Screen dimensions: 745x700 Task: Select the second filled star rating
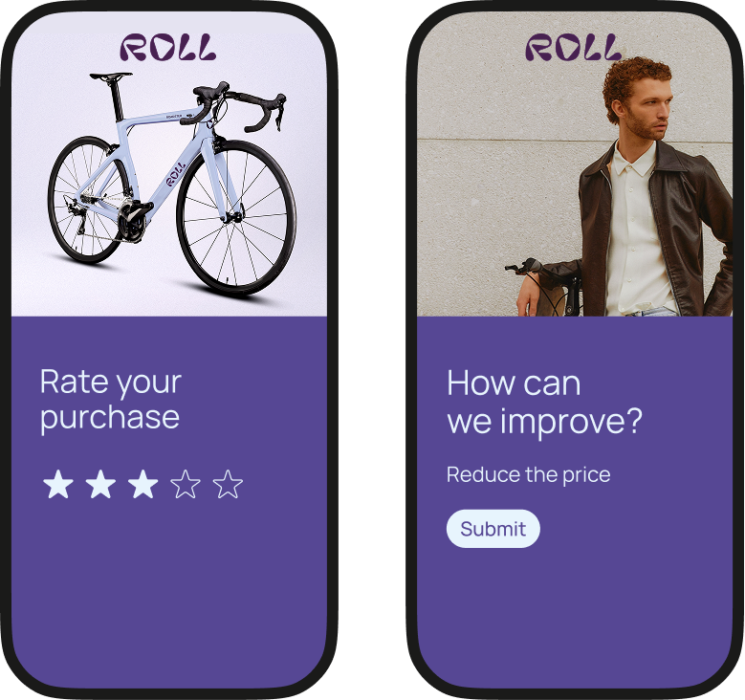pos(100,484)
